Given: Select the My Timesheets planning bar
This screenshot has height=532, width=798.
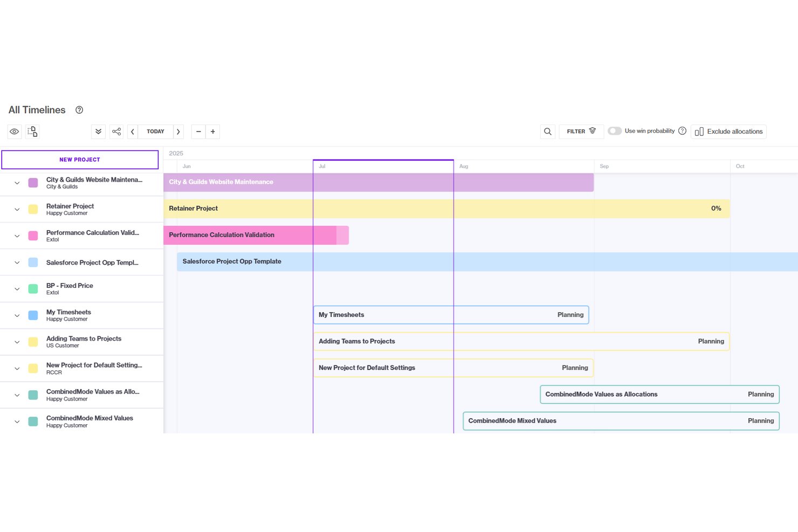Looking at the screenshot, I should [451, 315].
